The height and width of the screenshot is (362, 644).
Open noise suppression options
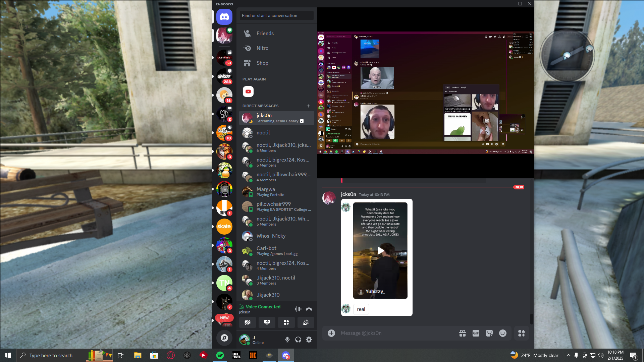point(298,309)
